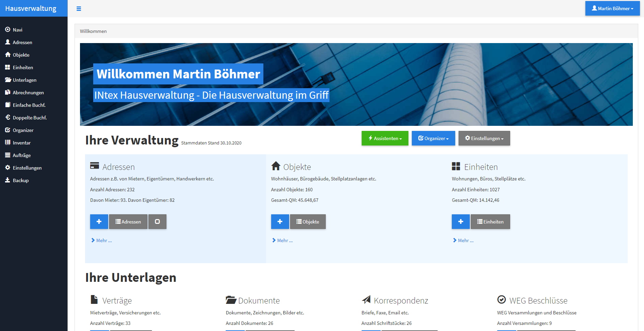Click 'Anzahl Objekte: 160' text
Viewport: 644px width, 331px height.
tap(292, 190)
